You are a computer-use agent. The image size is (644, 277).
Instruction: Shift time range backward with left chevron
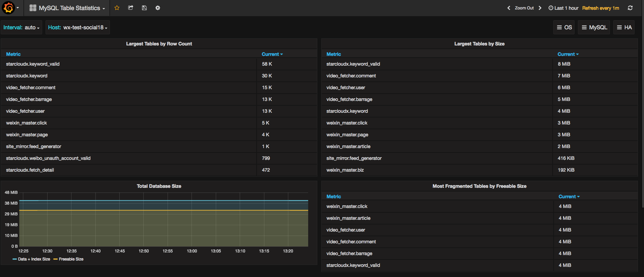coord(509,8)
